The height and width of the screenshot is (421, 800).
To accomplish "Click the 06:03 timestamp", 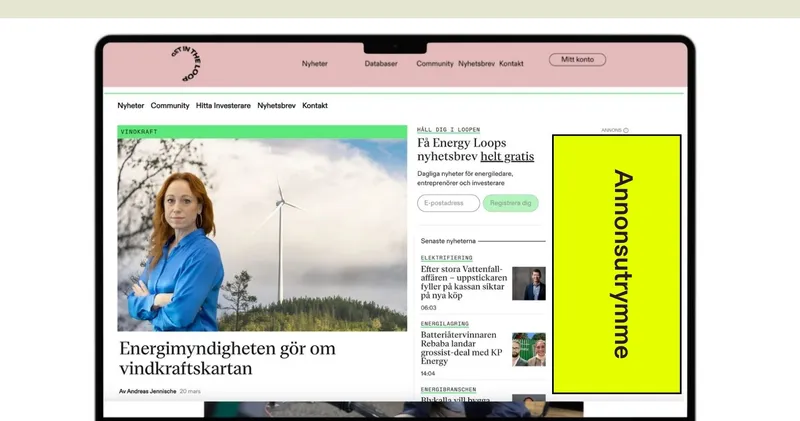I will click(429, 308).
